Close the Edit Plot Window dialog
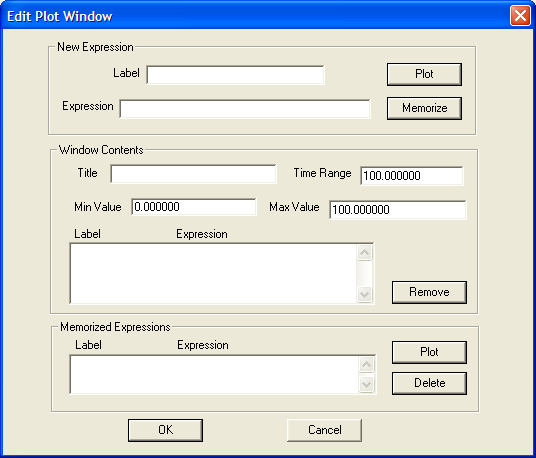This screenshot has width=536, height=458. (520, 16)
